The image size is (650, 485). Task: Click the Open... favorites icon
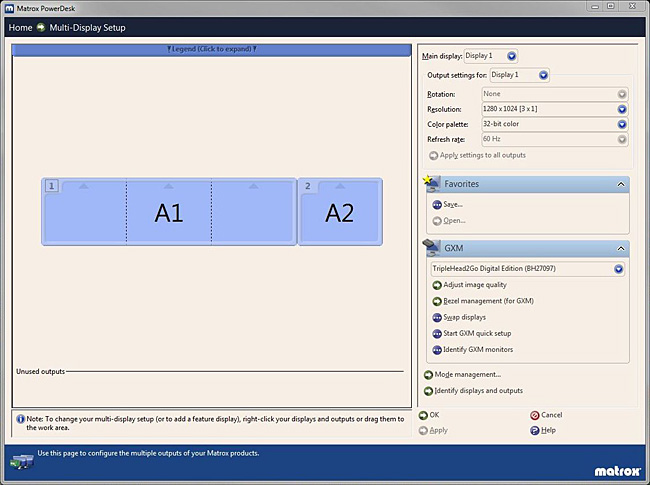(437, 221)
